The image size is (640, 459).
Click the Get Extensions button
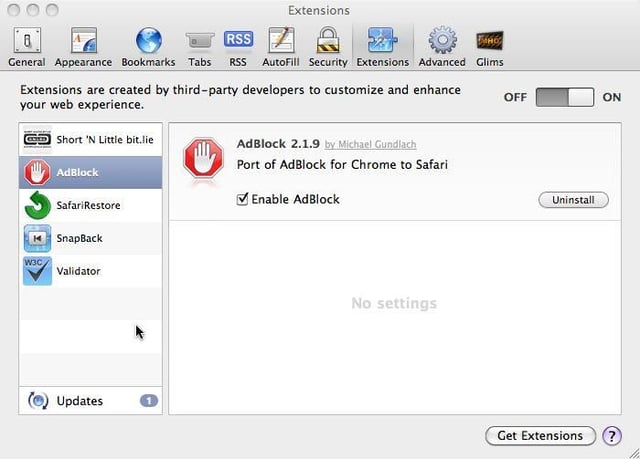click(x=540, y=436)
